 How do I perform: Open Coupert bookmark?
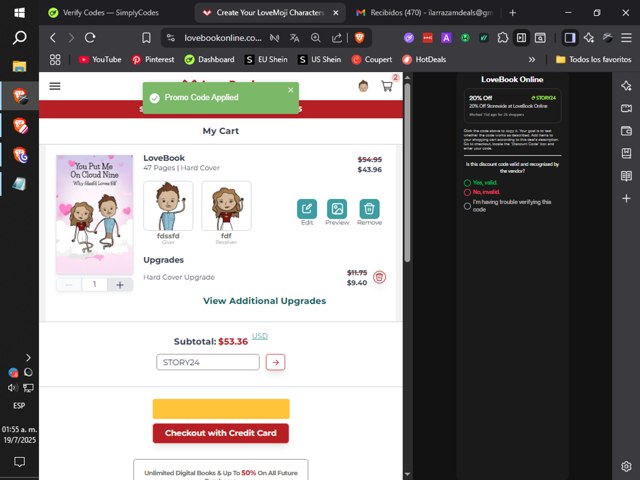[372, 60]
